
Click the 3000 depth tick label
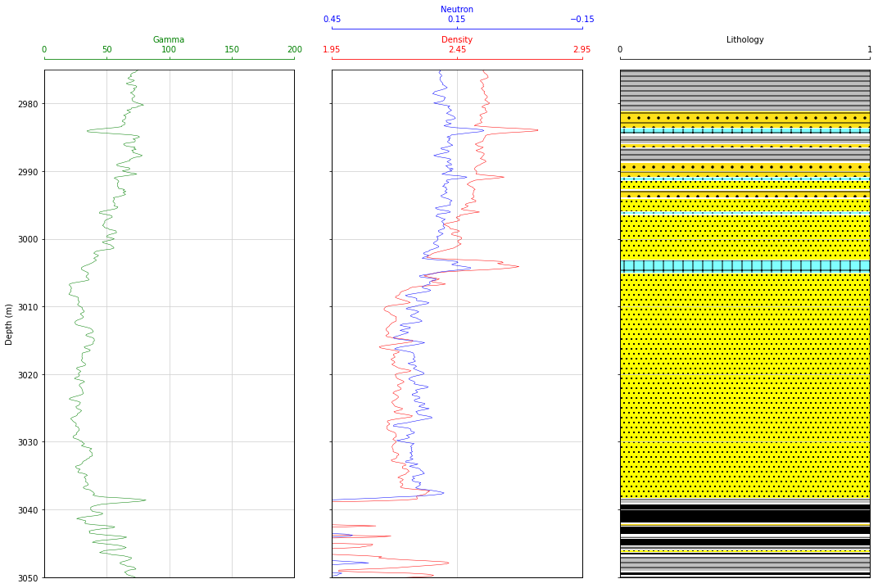tap(25, 239)
